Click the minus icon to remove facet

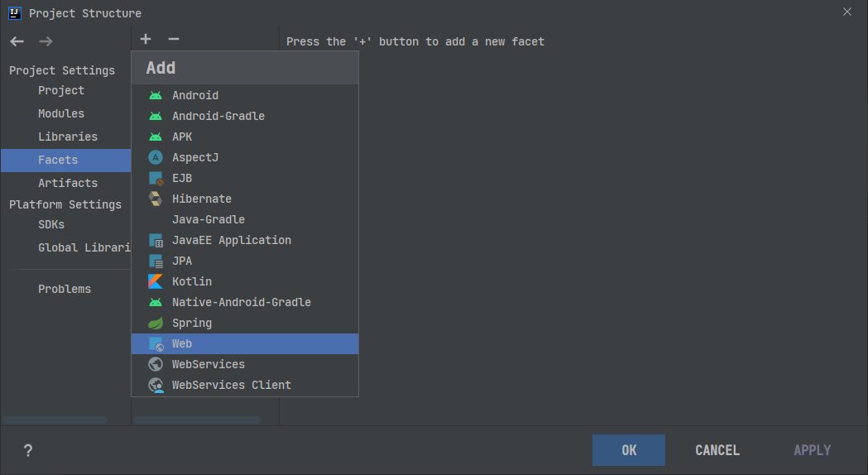click(174, 39)
